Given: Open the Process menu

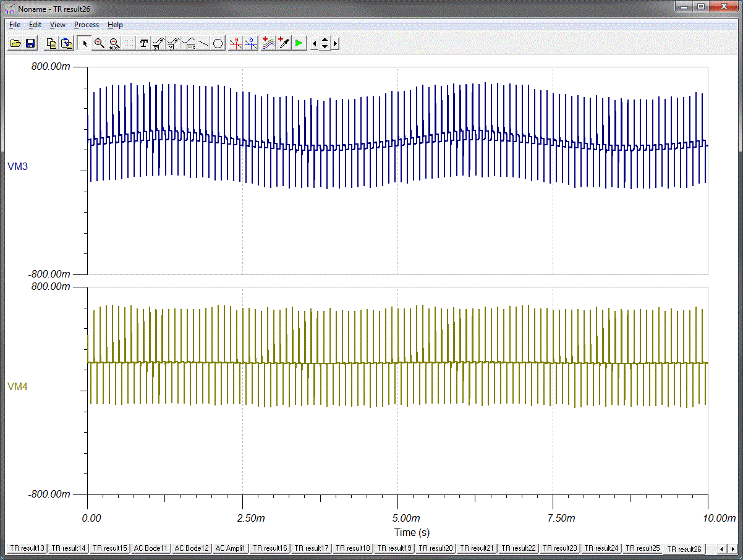Looking at the screenshot, I should tap(86, 25).
